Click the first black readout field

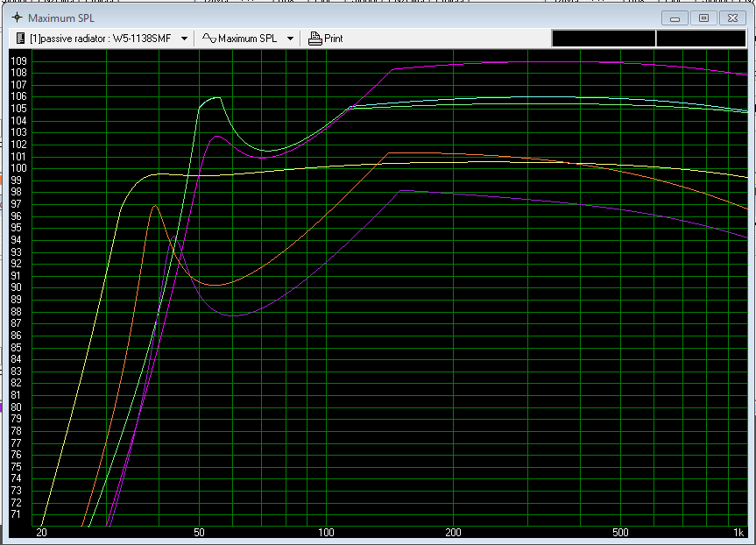tap(604, 39)
